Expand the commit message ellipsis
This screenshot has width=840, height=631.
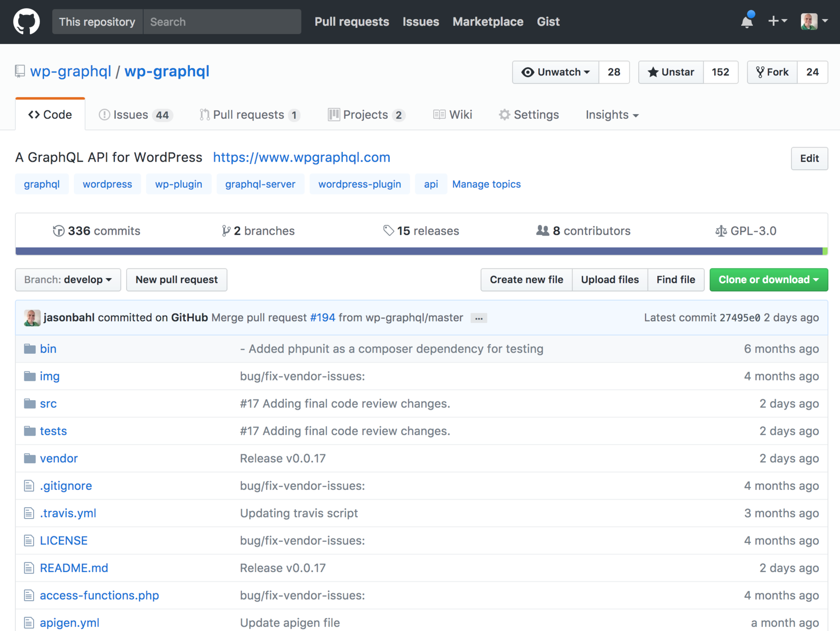[x=479, y=318]
